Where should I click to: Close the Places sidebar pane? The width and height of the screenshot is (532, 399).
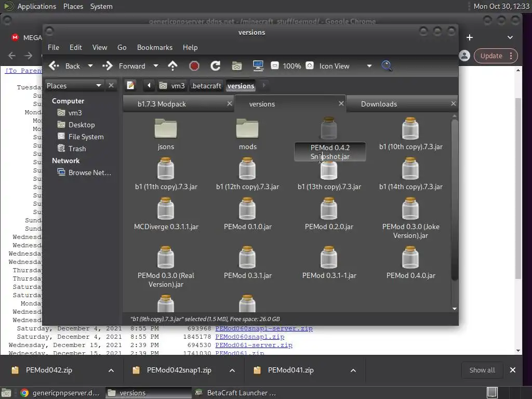(x=111, y=86)
